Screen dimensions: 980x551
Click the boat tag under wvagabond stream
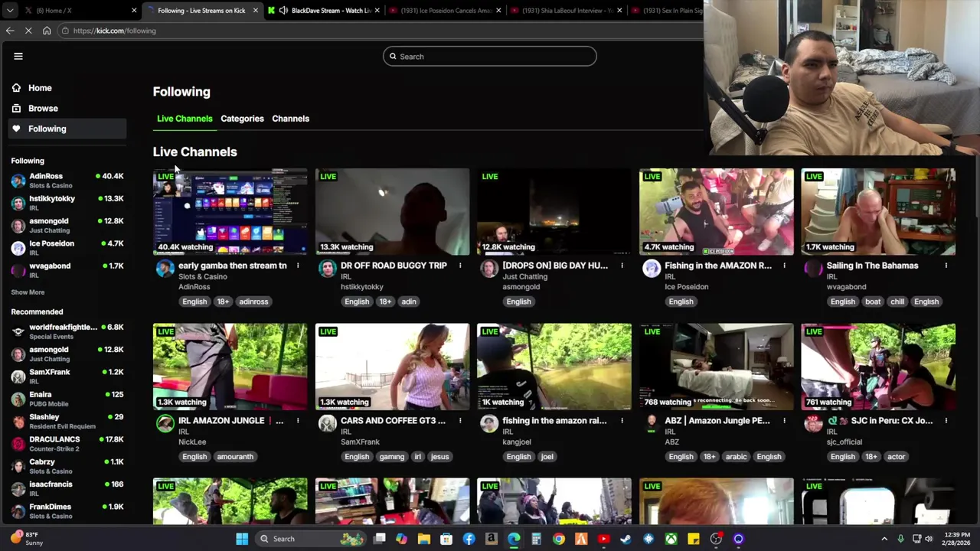click(x=873, y=302)
